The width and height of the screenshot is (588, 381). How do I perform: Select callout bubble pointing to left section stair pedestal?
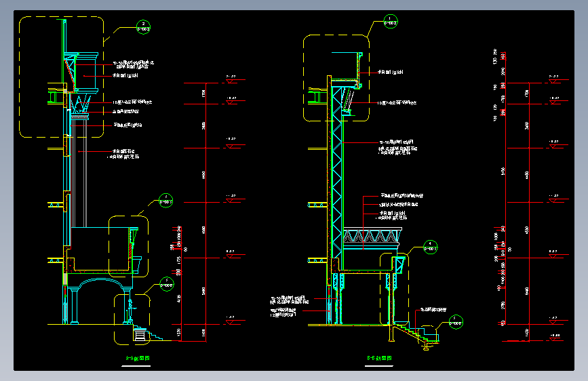(167, 284)
